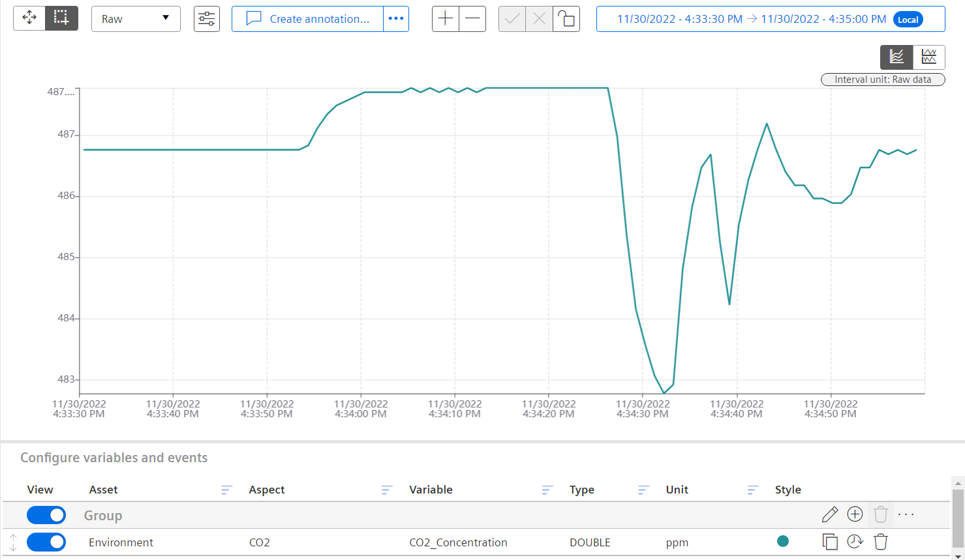This screenshot has width=965, height=560.
Task: Zoom out with minus button
Action: 472,19
